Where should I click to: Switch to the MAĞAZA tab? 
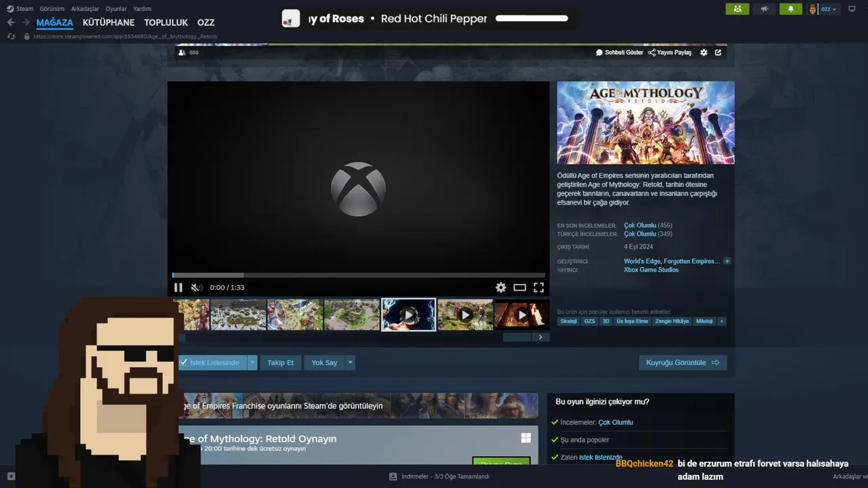pyautogui.click(x=54, y=22)
